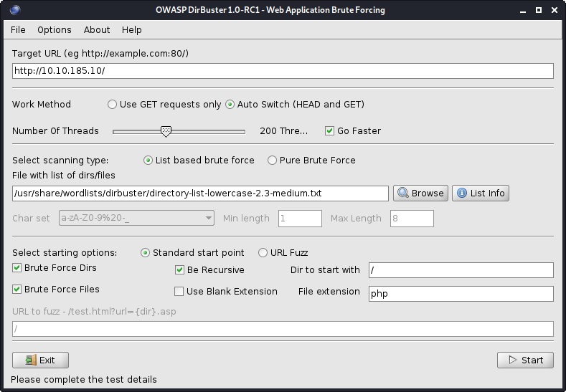Click the Exit button
The width and height of the screenshot is (566, 392).
[40, 360]
